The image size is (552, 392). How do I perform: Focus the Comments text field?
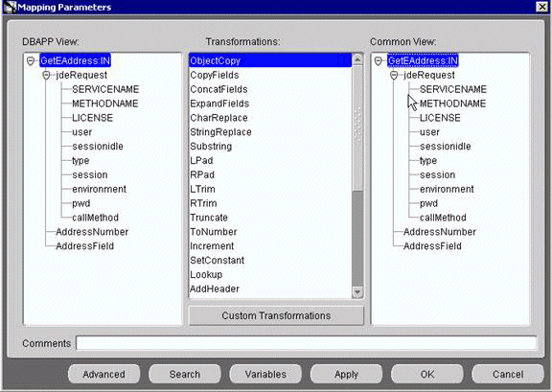[307, 343]
